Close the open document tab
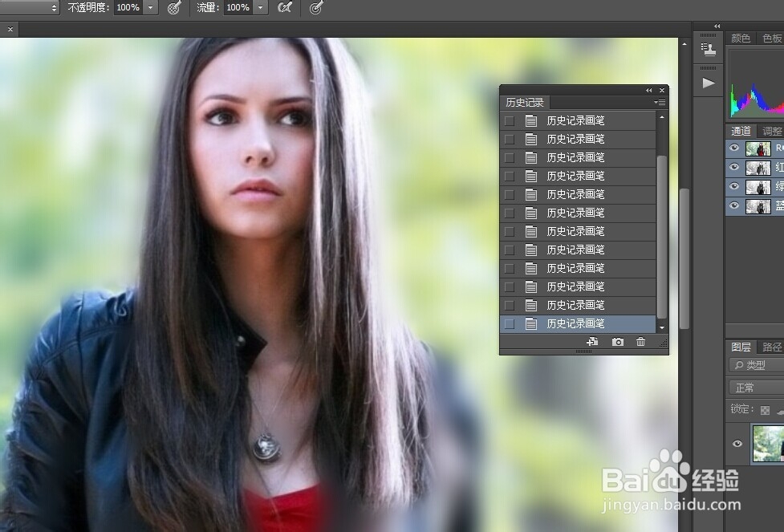784x532 pixels. point(10,30)
